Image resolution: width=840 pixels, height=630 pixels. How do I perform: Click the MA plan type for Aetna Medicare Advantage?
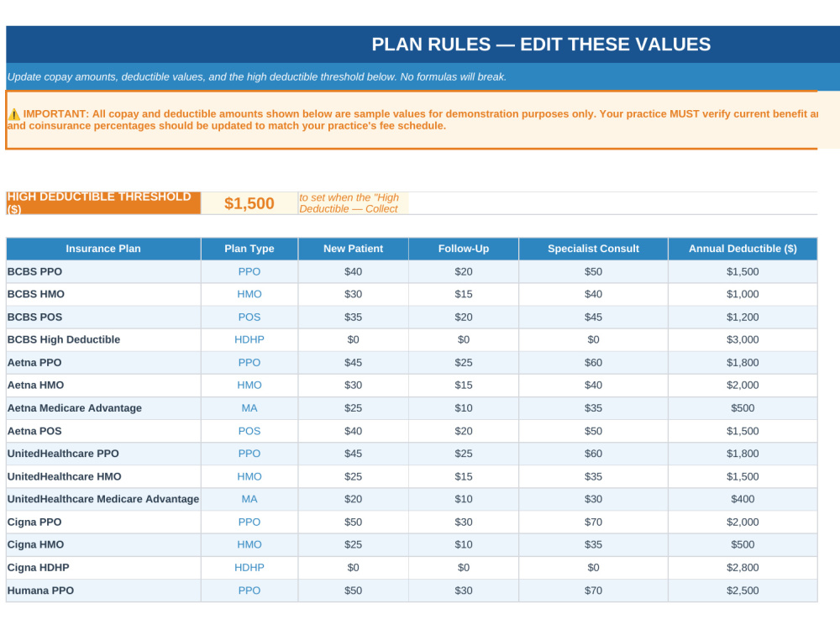point(249,408)
